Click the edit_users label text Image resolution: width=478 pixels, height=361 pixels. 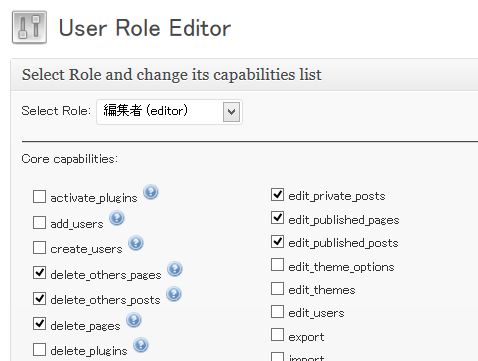point(316,313)
